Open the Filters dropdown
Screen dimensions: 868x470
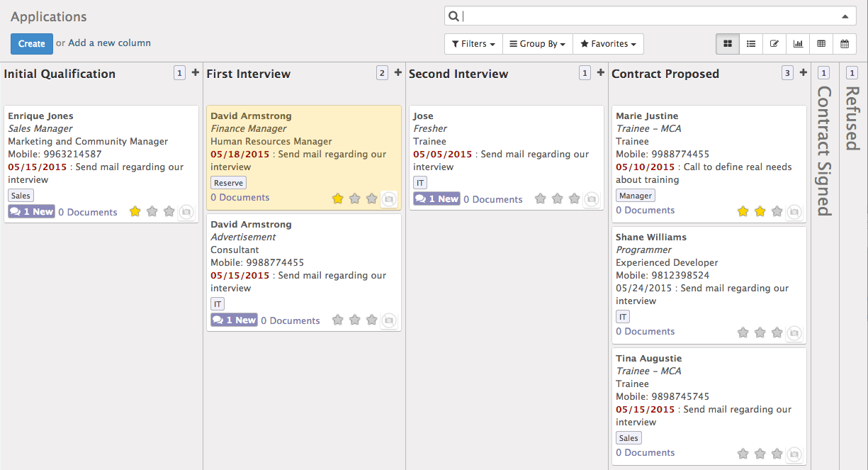pyautogui.click(x=473, y=43)
